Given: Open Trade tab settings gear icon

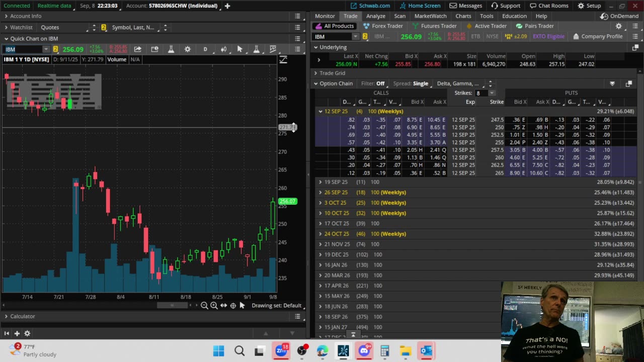Looking at the screenshot, I should [x=619, y=26].
